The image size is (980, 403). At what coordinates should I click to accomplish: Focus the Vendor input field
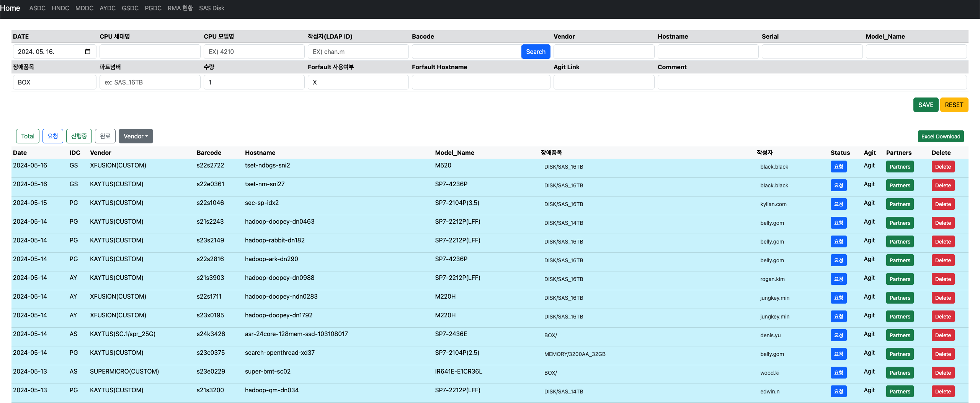604,52
